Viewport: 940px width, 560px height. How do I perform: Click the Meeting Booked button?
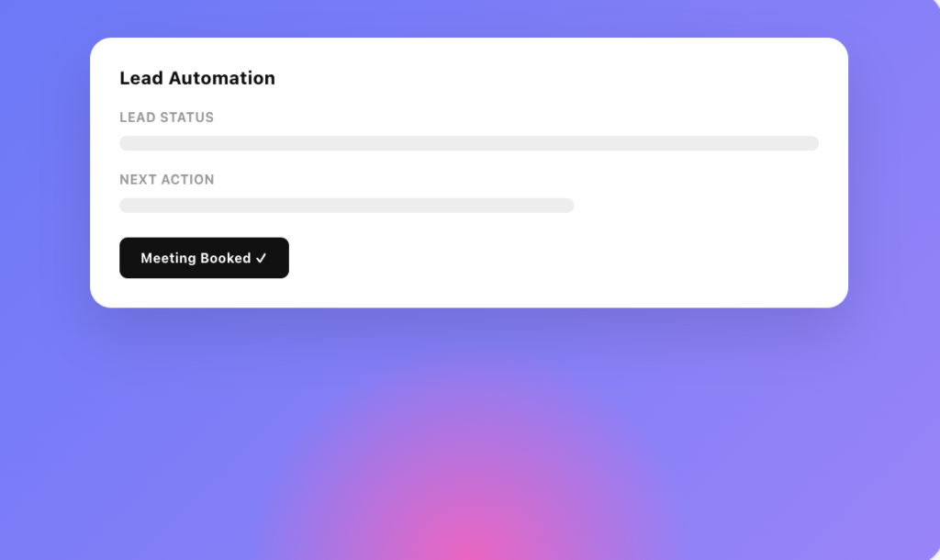point(204,258)
